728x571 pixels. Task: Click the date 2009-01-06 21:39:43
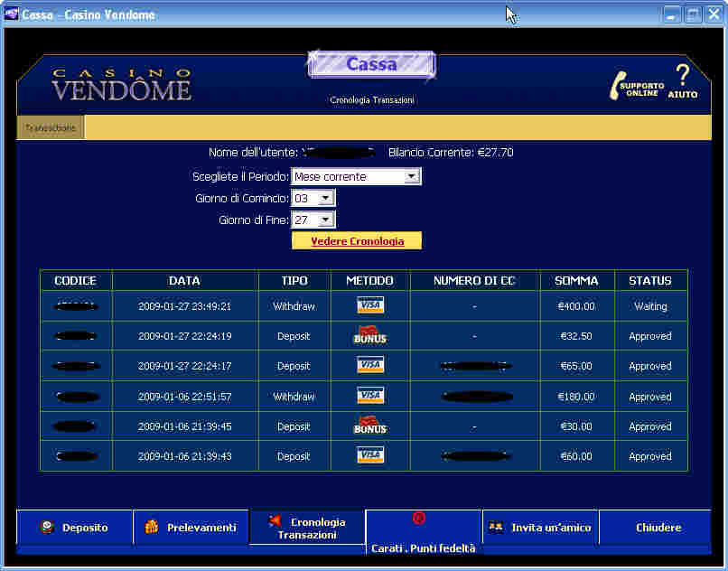184,456
